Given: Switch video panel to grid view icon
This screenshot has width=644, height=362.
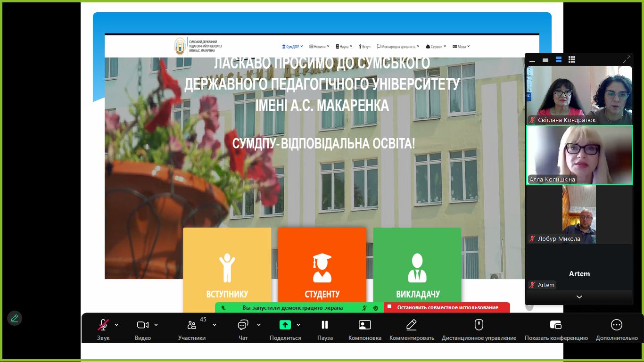Looking at the screenshot, I should click(572, 60).
